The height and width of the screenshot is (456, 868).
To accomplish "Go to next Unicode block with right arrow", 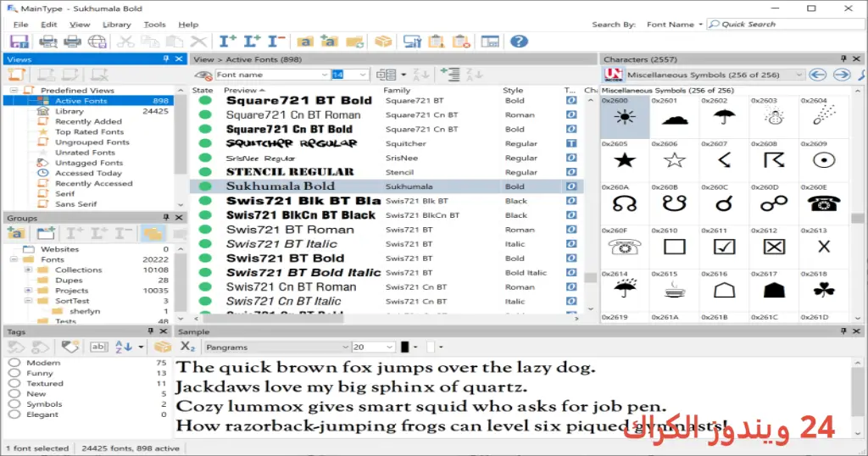I will 842,75.
